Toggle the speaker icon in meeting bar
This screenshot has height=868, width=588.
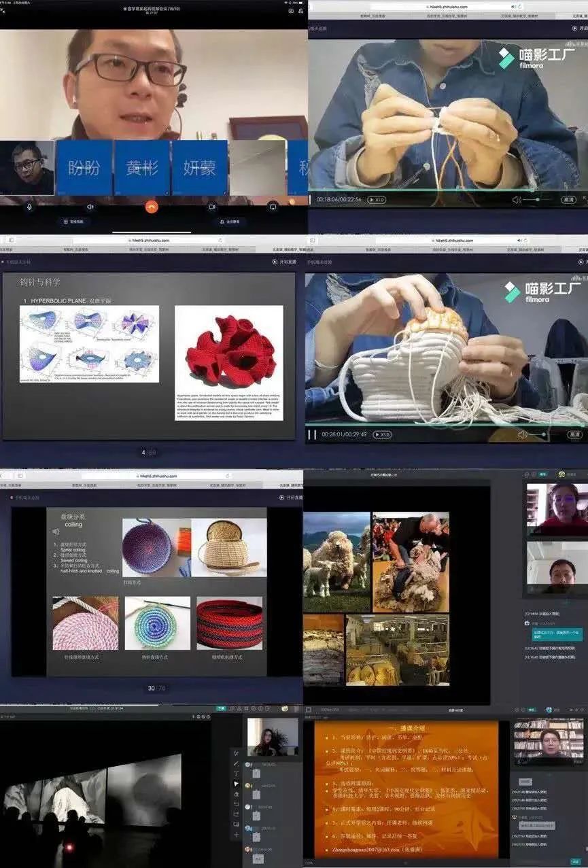(90, 207)
